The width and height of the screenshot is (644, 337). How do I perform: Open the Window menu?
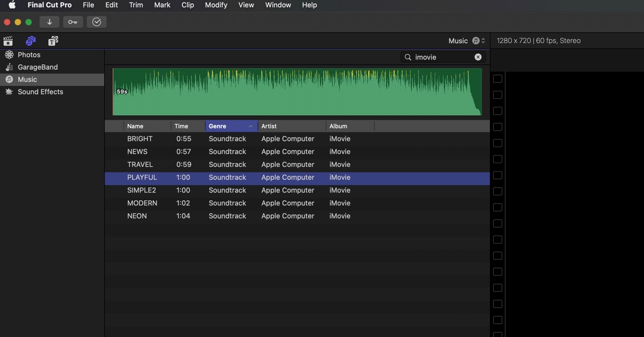278,5
